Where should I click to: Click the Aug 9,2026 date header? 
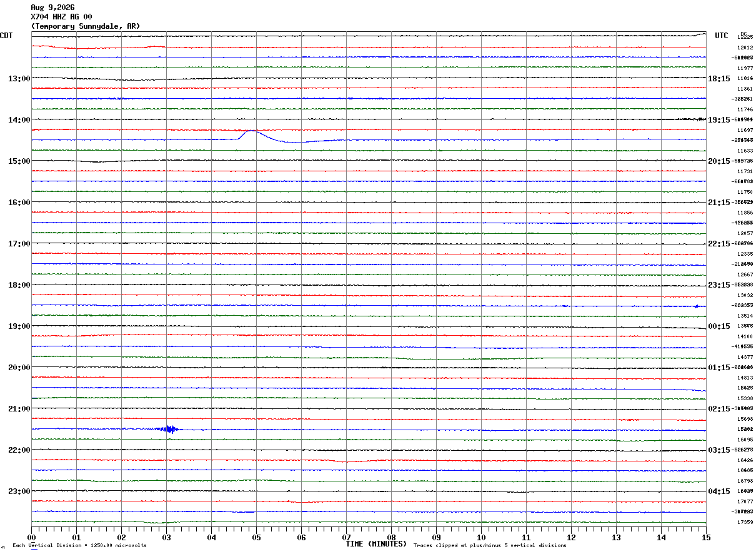click(x=52, y=8)
